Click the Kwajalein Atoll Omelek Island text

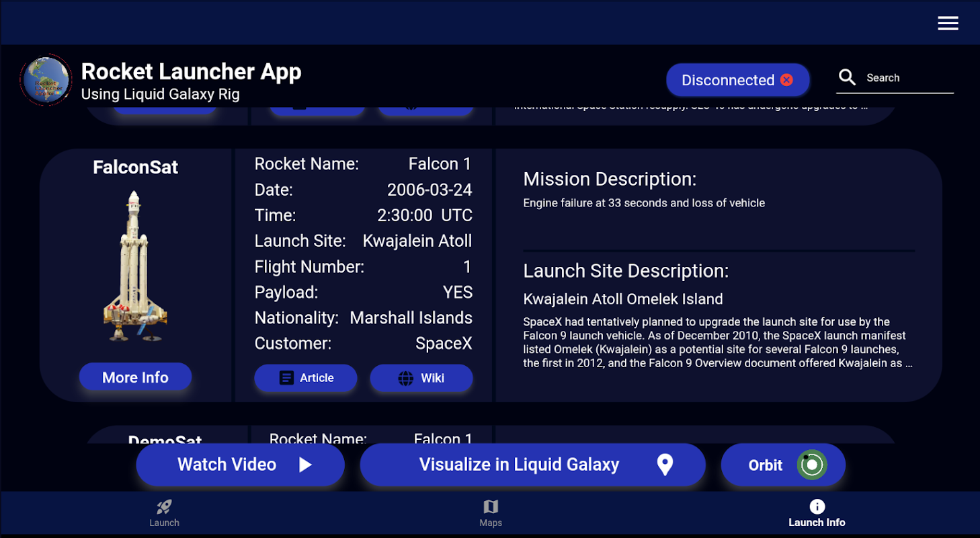point(623,299)
